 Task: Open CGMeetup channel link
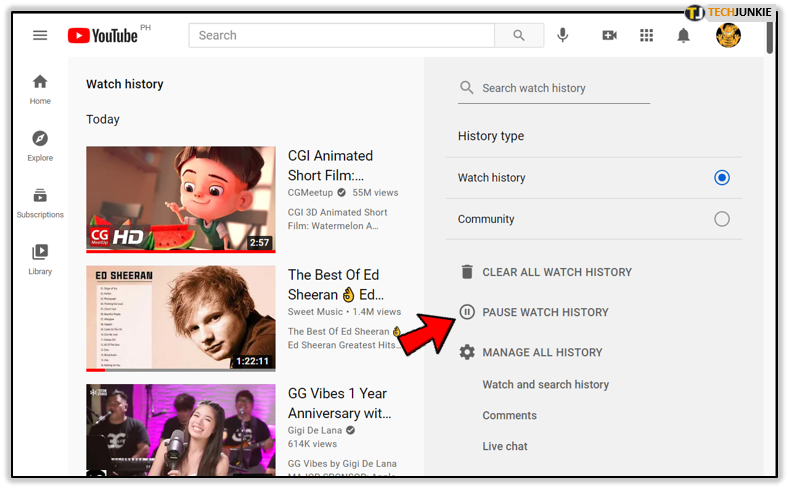click(310, 193)
